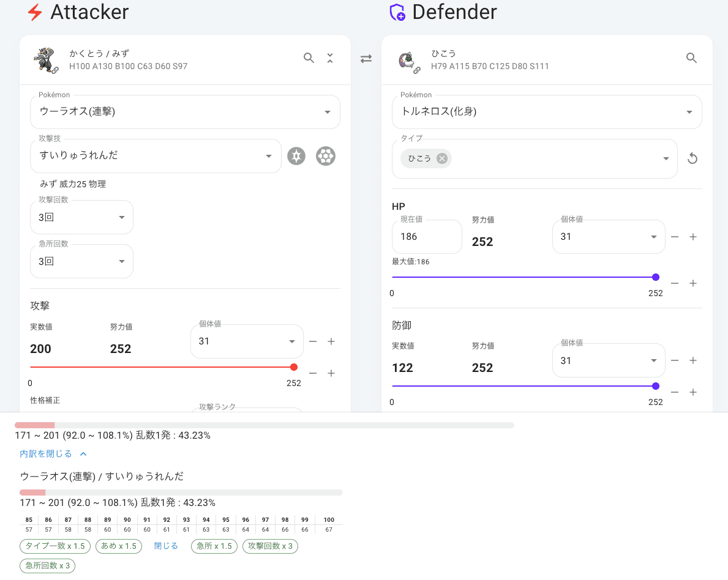
Task: Expand the 急所回数 dropdown
Action: tap(81, 261)
